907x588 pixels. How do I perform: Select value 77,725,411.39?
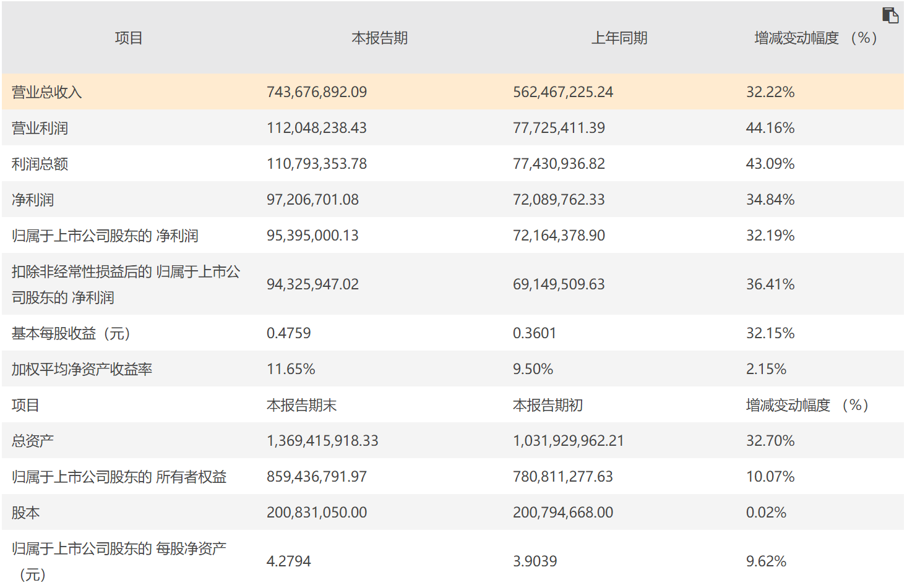point(559,128)
